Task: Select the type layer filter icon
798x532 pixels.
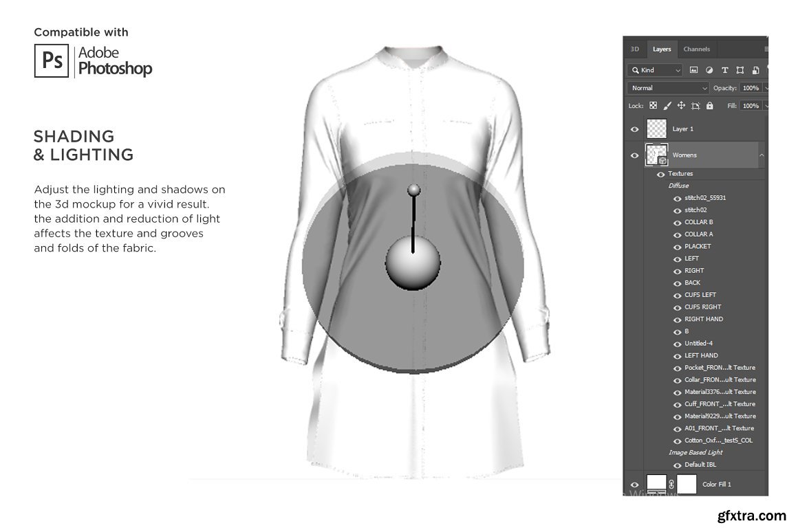Action: pos(724,70)
